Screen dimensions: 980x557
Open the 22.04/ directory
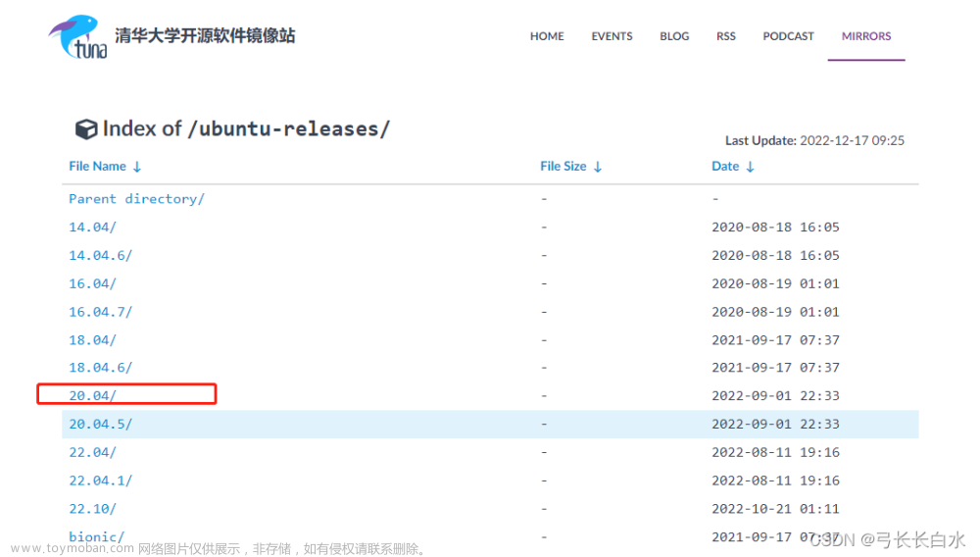click(92, 452)
